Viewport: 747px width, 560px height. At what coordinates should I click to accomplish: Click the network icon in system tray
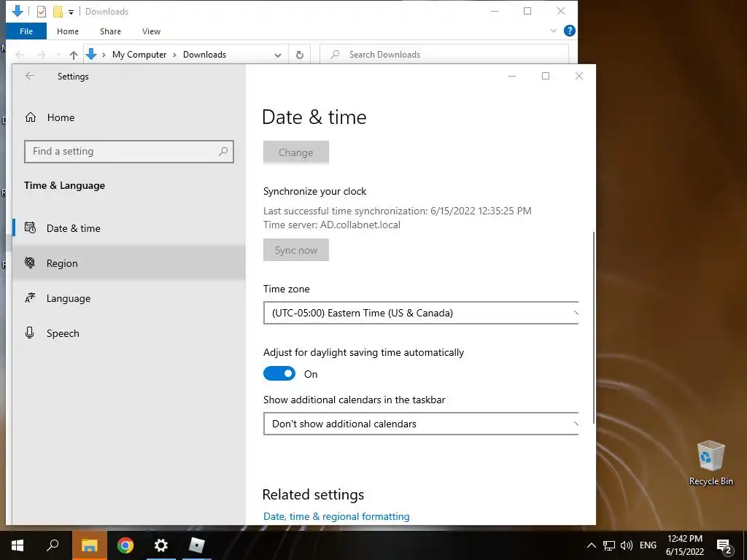[x=609, y=545]
